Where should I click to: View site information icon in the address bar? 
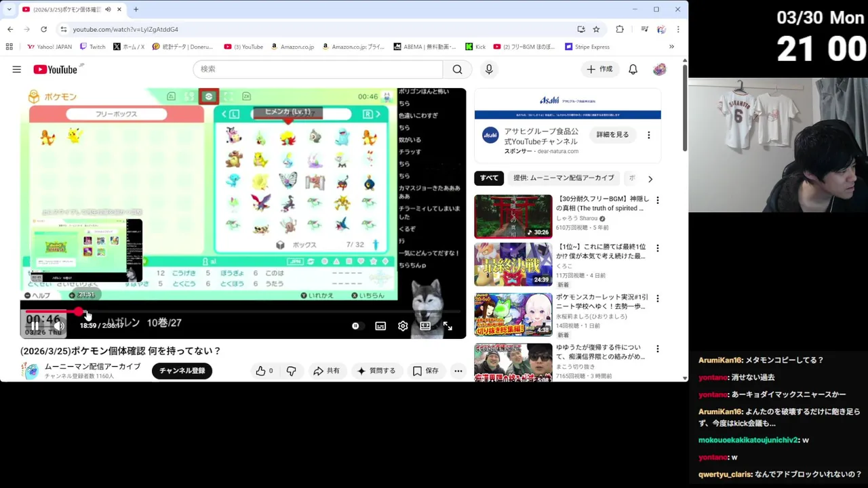(x=63, y=29)
